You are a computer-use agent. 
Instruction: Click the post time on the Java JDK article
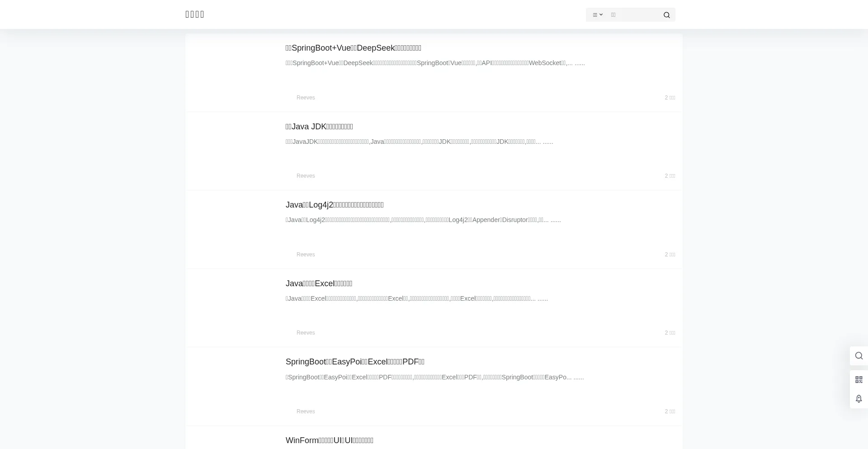(x=670, y=176)
